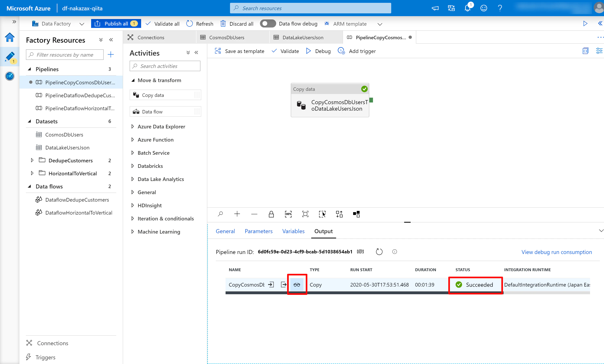
Task: Click Debug on the pipeline toolbar
Action: (319, 51)
